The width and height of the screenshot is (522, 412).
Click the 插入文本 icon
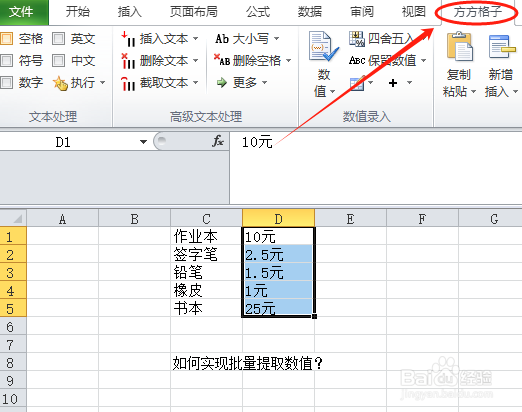click(128, 39)
